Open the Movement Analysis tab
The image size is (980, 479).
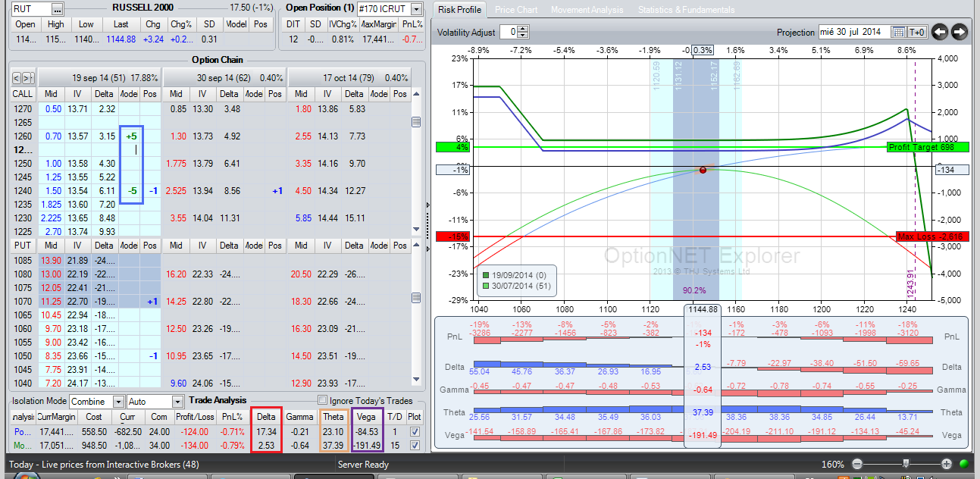587,10
